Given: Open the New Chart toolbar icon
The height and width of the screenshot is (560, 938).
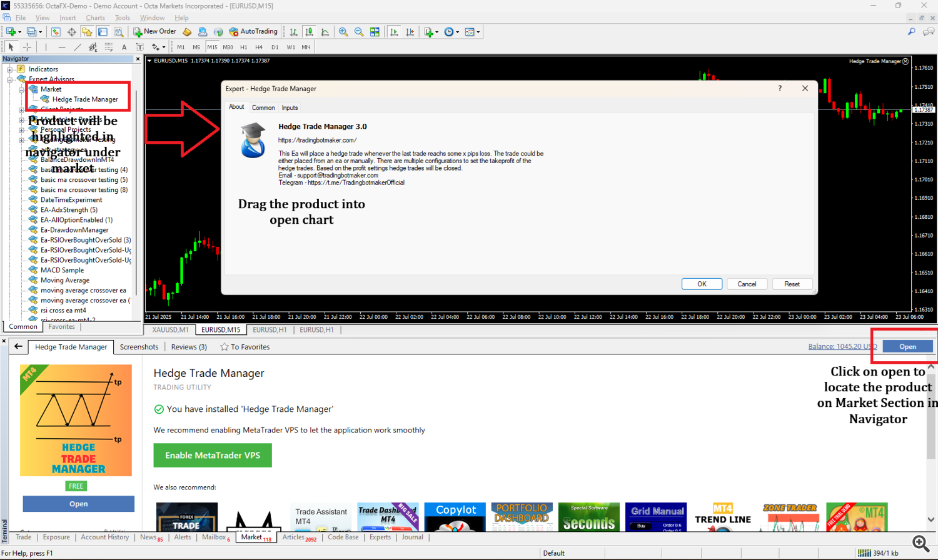Looking at the screenshot, I should [x=11, y=32].
